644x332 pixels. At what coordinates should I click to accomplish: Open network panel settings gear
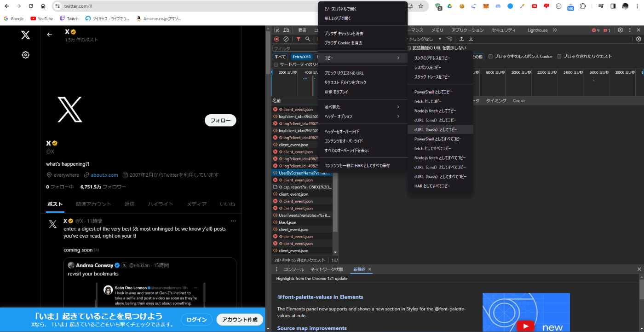pyautogui.click(x=638, y=39)
